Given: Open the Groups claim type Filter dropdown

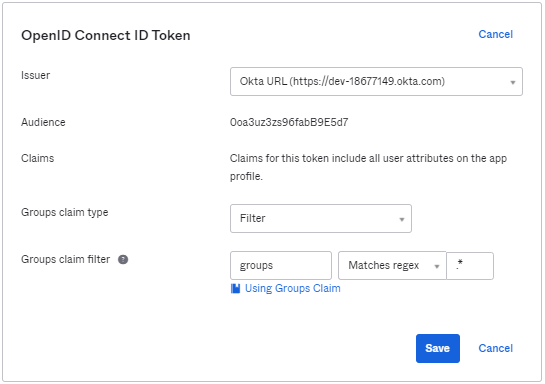Looking at the screenshot, I should (x=320, y=219).
